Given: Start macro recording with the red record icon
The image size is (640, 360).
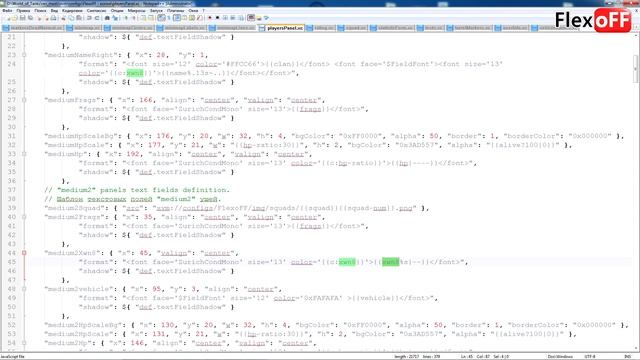Looking at the screenshot, I should point(209,18).
